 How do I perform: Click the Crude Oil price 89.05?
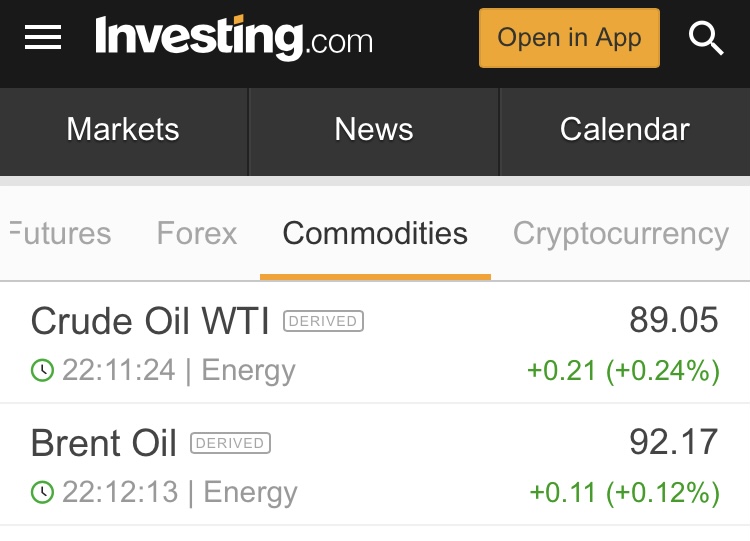[673, 321]
